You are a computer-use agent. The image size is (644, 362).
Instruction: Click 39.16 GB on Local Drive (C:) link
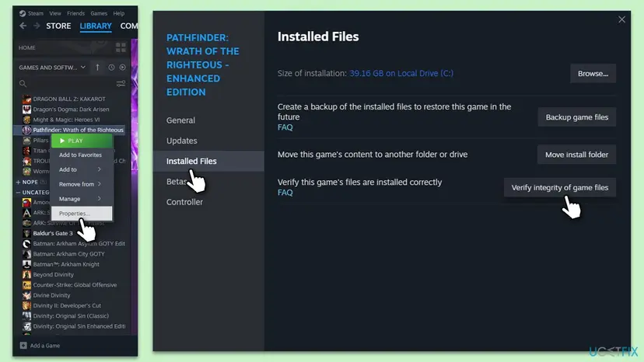pos(401,74)
